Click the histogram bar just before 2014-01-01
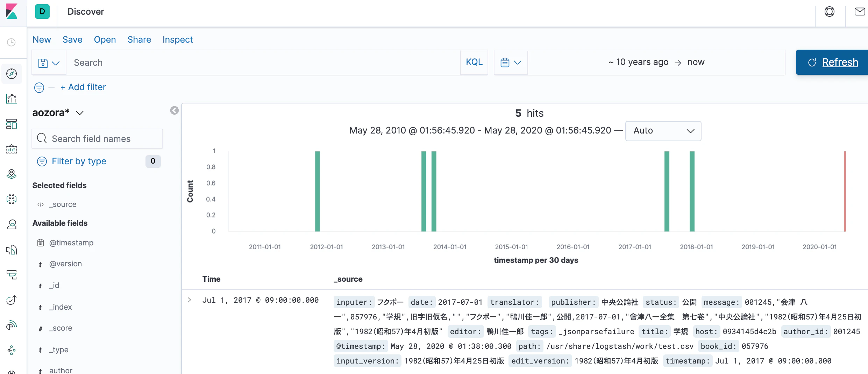The width and height of the screenshot is (868, 374). click(434, 191)
